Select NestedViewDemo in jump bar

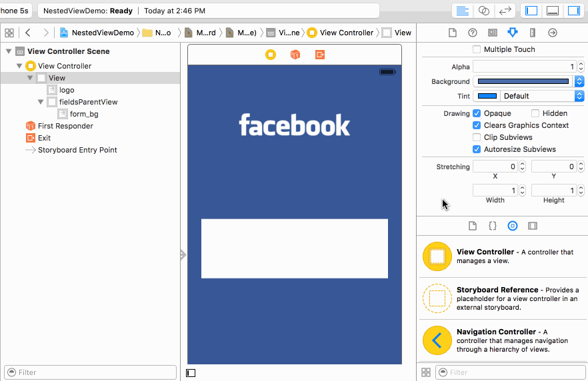pos(97,33)
